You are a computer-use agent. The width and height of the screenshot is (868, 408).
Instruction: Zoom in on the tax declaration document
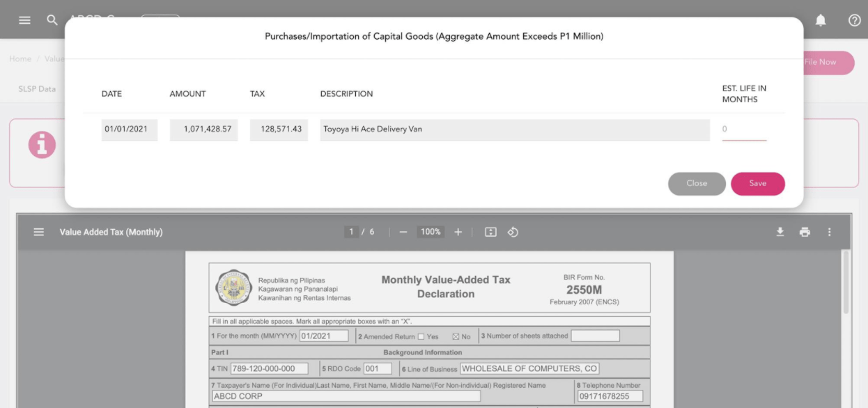click(x=458, y=232)
